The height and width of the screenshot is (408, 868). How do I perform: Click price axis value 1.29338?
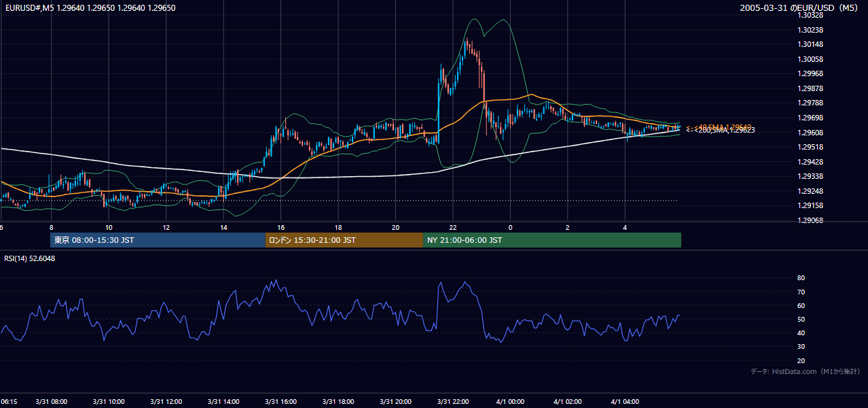(811, 176)
